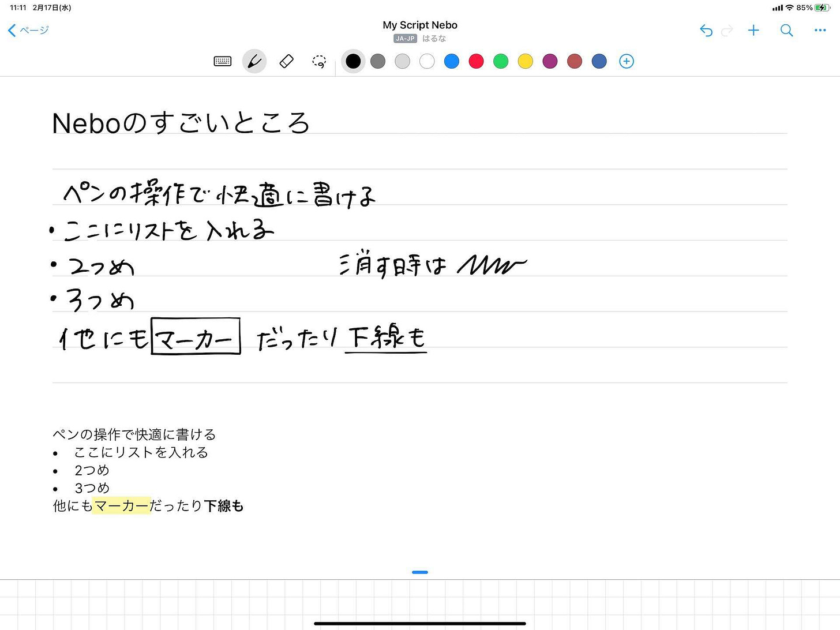Tap the boxed handwritten マーカー

coord(196,336)
